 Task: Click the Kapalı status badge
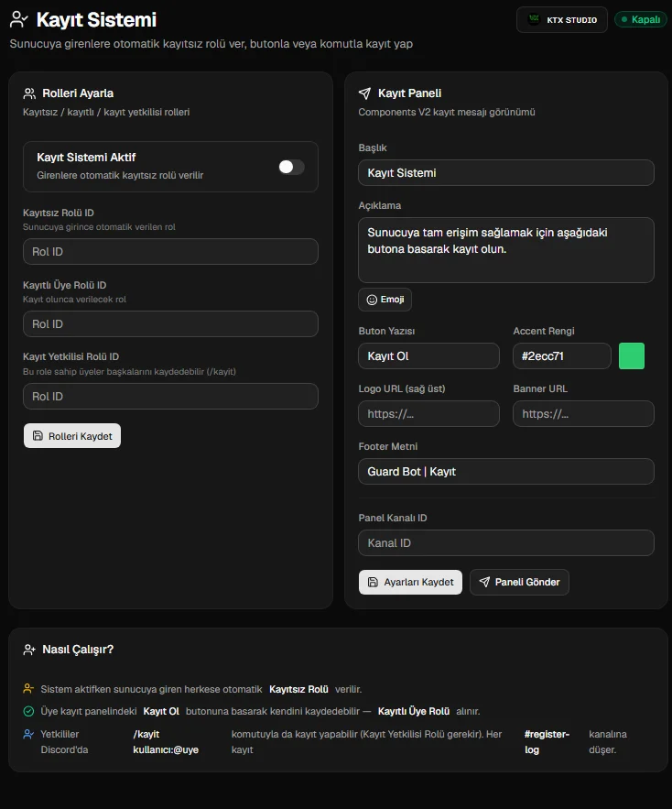pos(641,19)
